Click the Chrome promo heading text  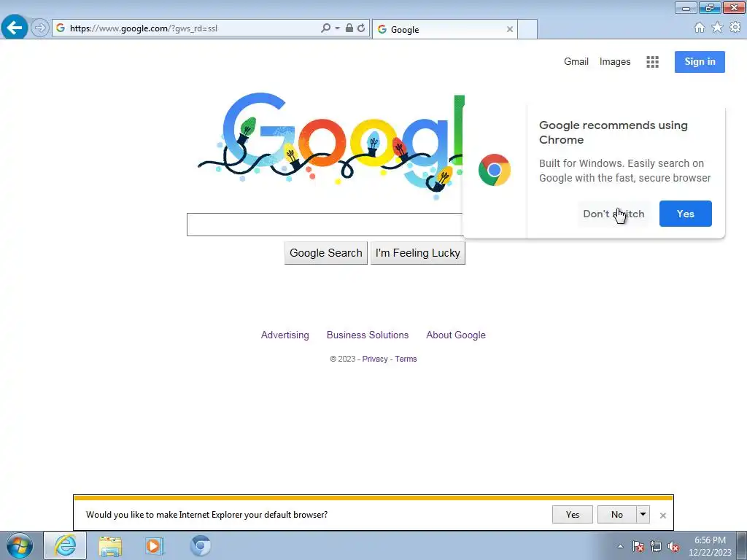point(613,133)
